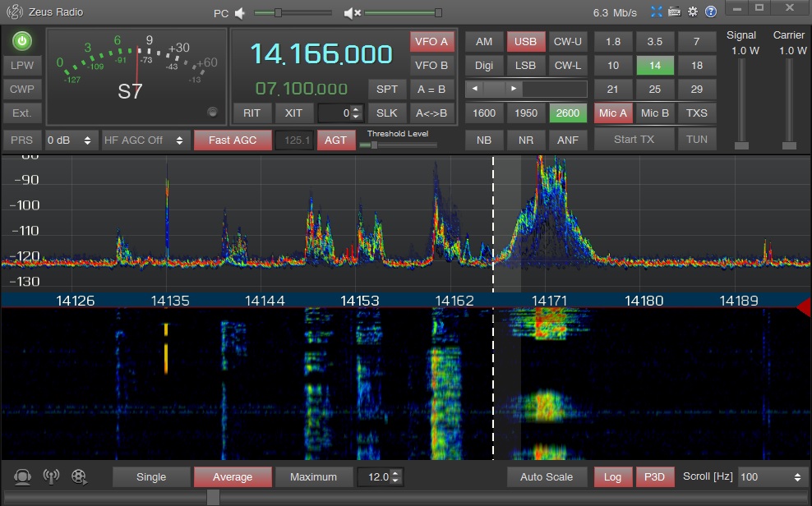Switch to the 21 MHz band
This screenshot has width=812, height=506.
(x=612, y=89)
